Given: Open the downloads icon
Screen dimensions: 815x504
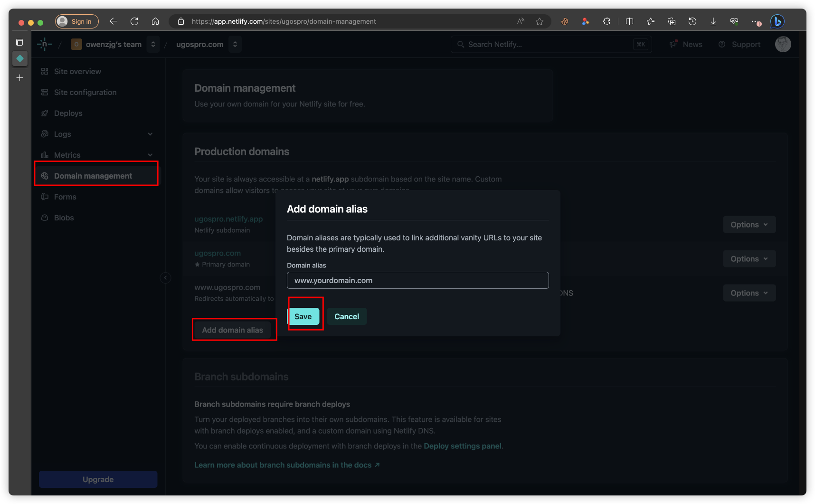Looking at the screenshot, I should coord(713,21).
